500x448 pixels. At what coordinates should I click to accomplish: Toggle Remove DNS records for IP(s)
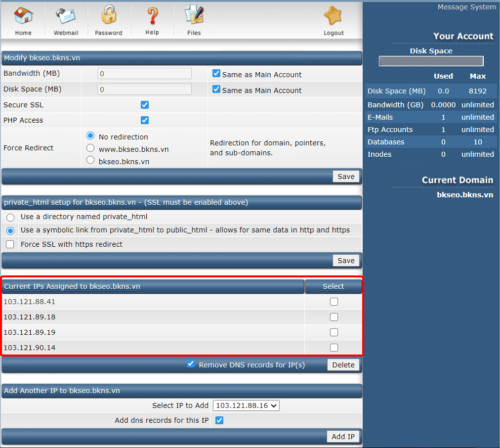coord(191,364)
